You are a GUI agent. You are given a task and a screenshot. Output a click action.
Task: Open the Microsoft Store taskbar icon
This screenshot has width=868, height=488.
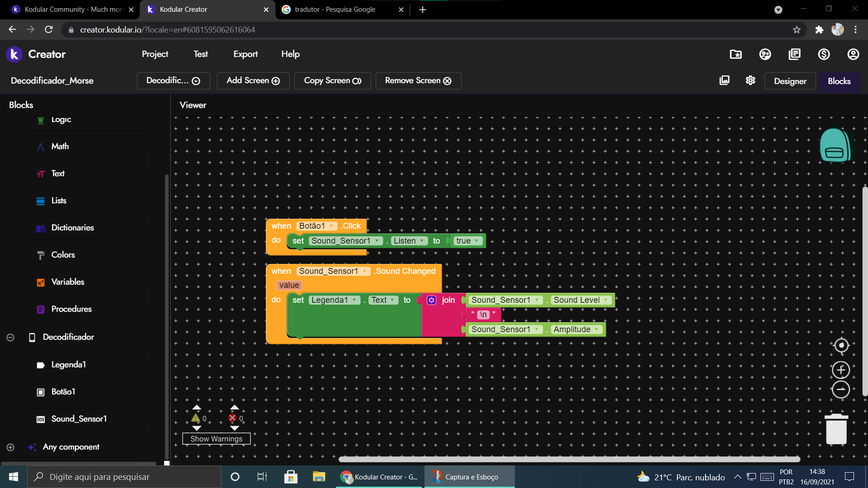(x=291, y=477)
